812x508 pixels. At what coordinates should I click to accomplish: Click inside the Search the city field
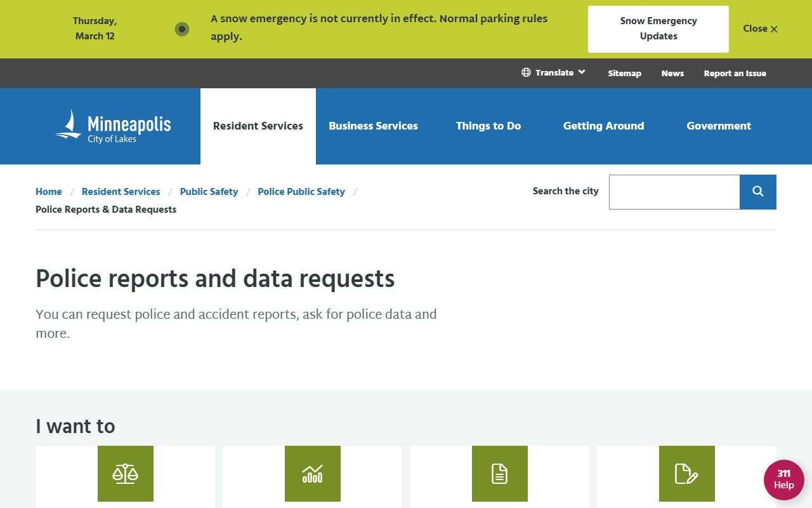coord(674,192)
